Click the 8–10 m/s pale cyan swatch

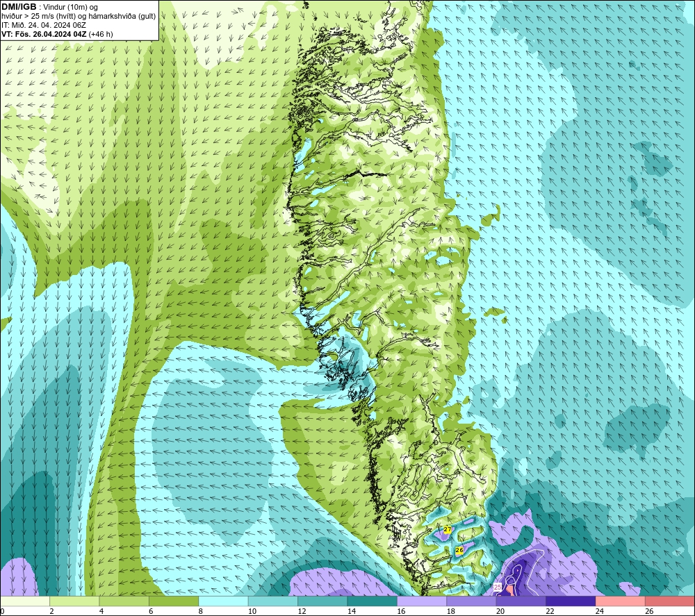223,601
